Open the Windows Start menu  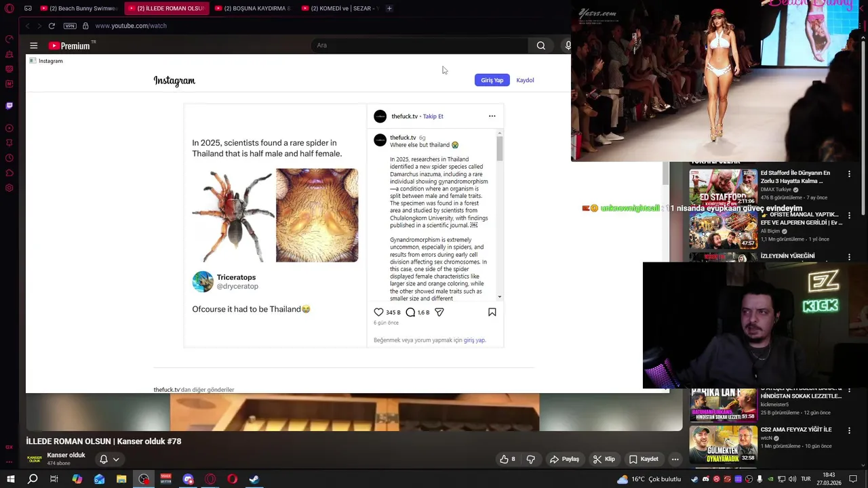coord(10,479)
